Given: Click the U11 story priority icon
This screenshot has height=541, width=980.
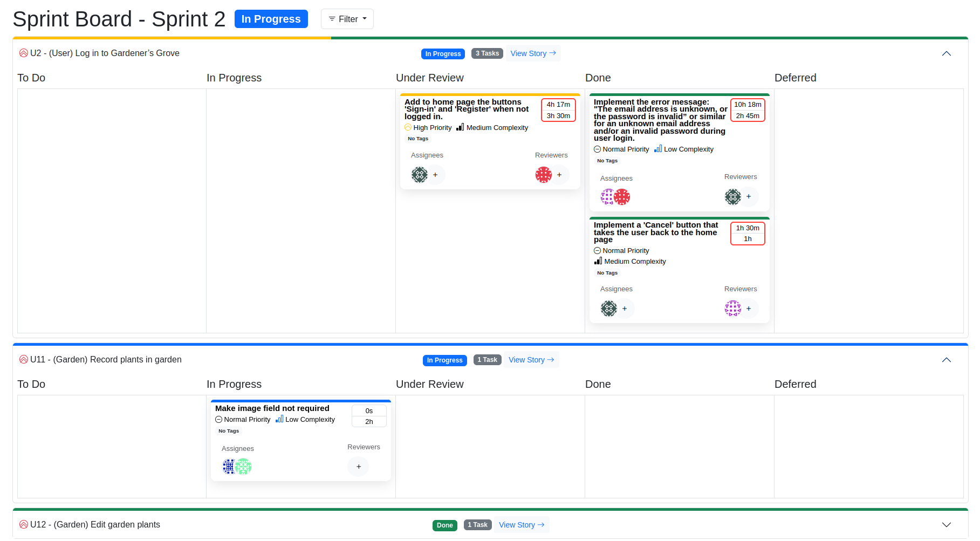Looking at the screenshot, I should click(24, 360).
